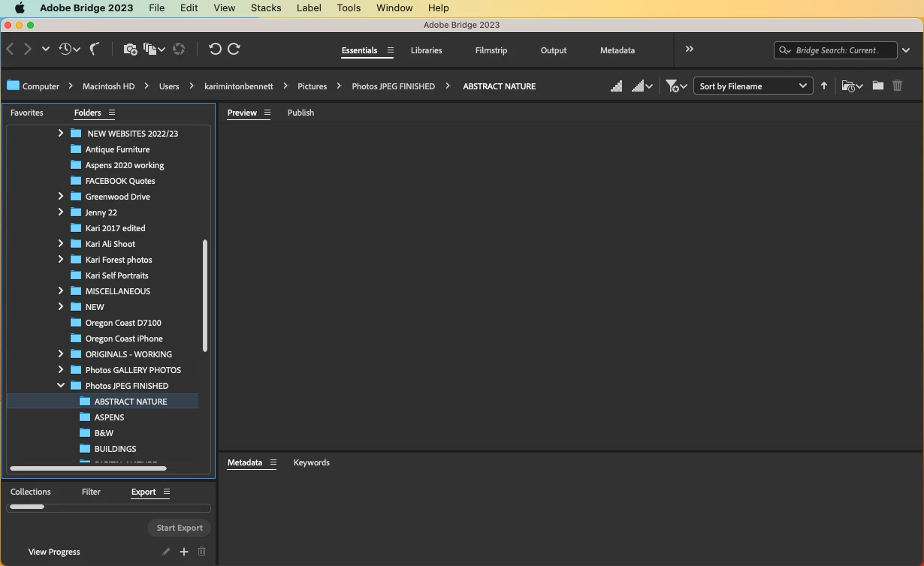The width and height of the screenshot is (924, 566).
Task: Click the karimintonbennett breadcrumb
Action: pos(239,86)
